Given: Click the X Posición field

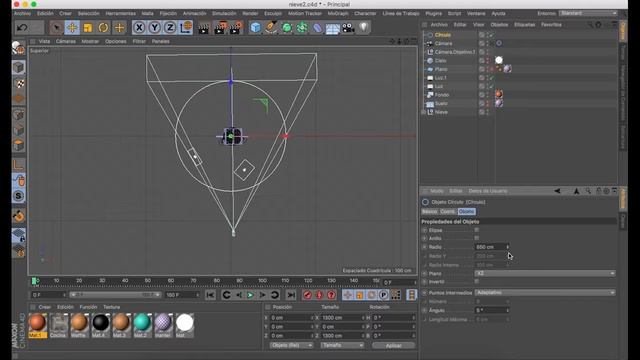Looking at the screenshot, I should tap(291, 318).
